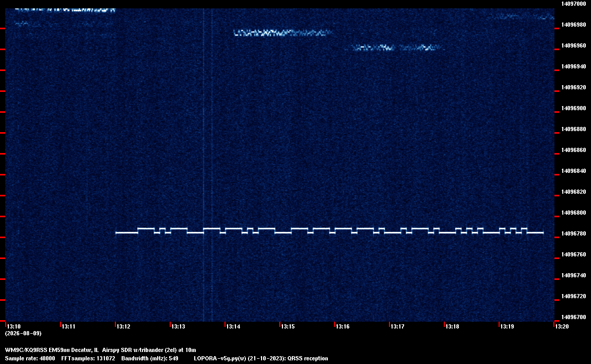
Task: Click frequency label 14096760
Action: point(574,255)
